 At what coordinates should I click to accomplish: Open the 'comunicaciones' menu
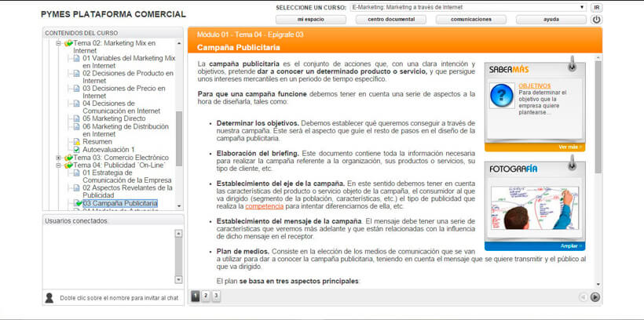pyautogui.click(x=471, y=20)
